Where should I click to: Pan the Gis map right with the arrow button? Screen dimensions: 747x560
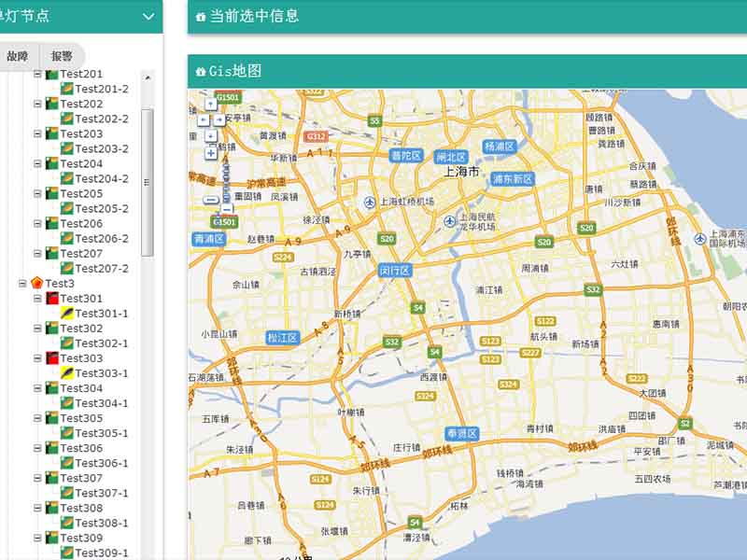tap(218, 120)
